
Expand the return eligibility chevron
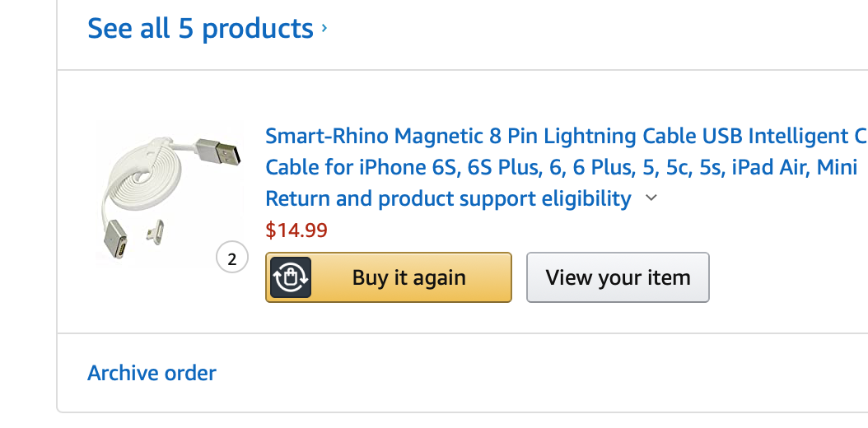click(651, 198)
